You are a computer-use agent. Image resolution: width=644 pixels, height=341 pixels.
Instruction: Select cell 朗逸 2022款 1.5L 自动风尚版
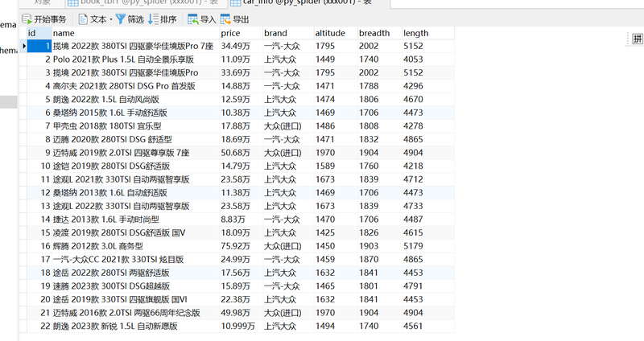(x=135, y=99)
